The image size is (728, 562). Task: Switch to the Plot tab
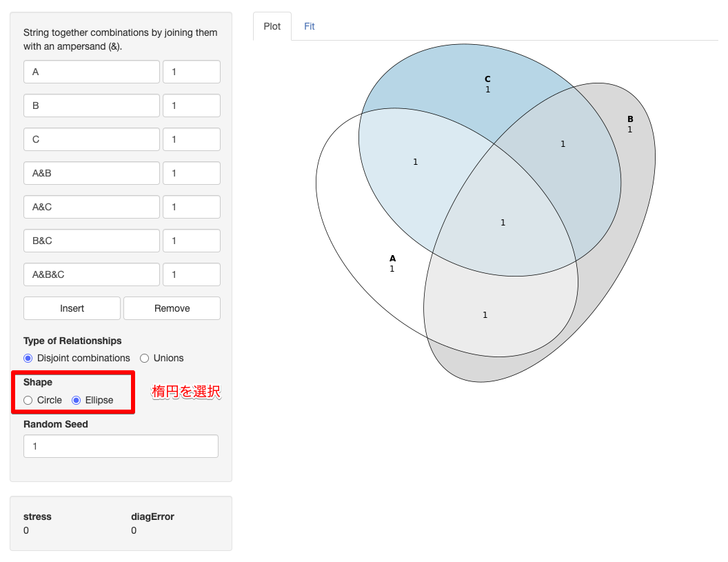coord(272,26)
